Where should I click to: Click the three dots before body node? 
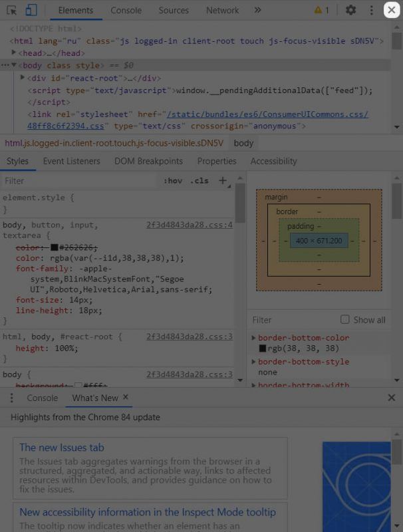click(5, 65)
